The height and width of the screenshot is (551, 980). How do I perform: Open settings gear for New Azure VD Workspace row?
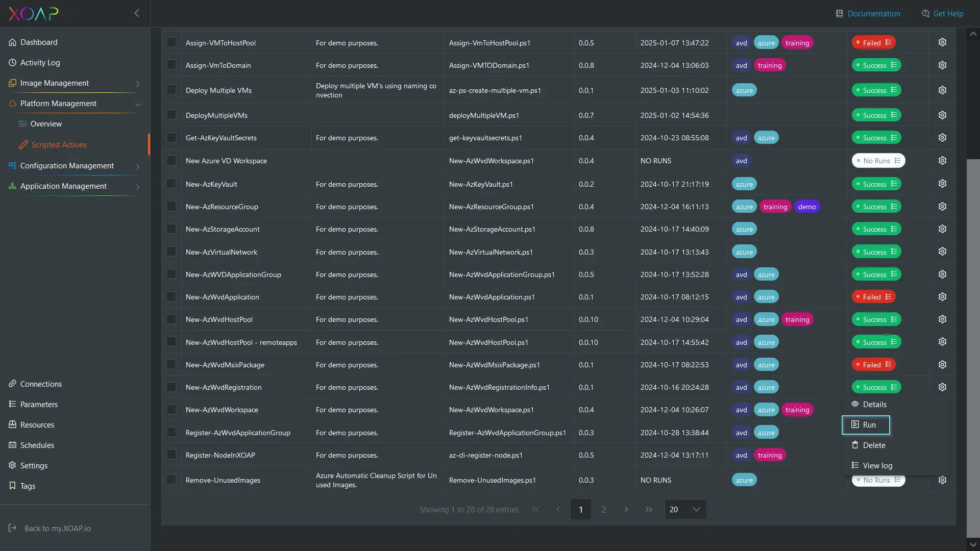[x=942, y=161]
